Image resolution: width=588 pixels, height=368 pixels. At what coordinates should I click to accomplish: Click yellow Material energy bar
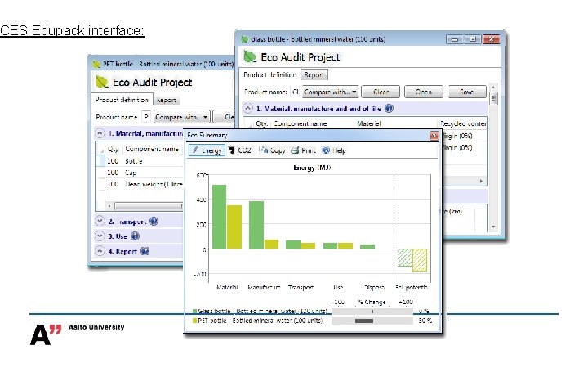(234, 227)
